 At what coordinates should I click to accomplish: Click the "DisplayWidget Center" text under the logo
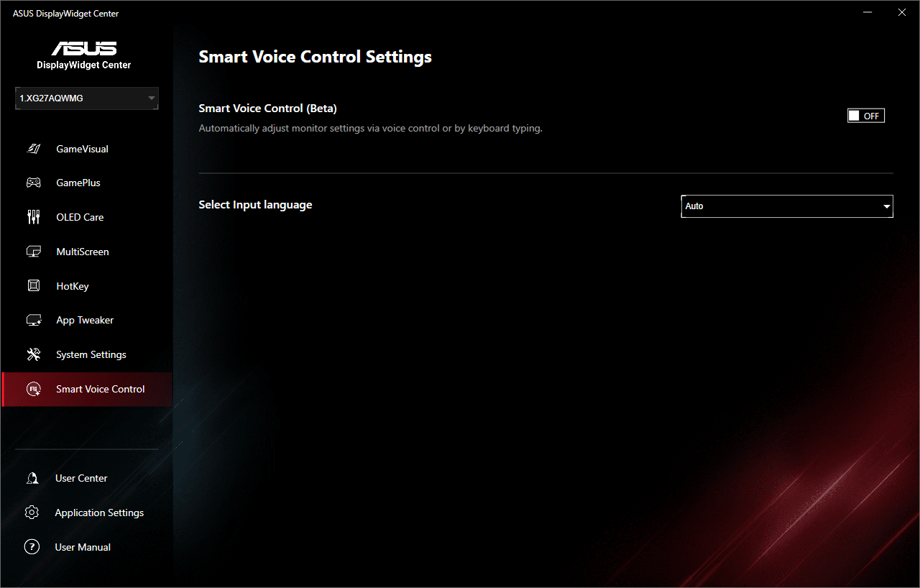click(84, 65)
